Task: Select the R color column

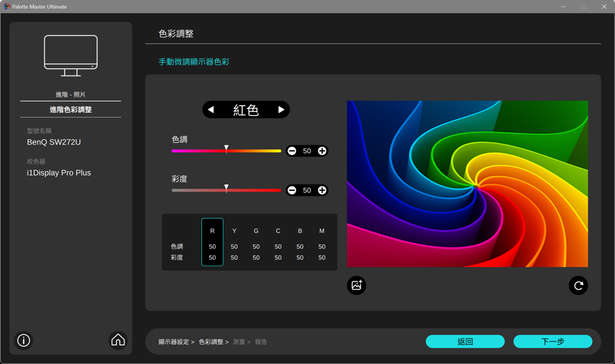Action: click(x=212, y=242)
